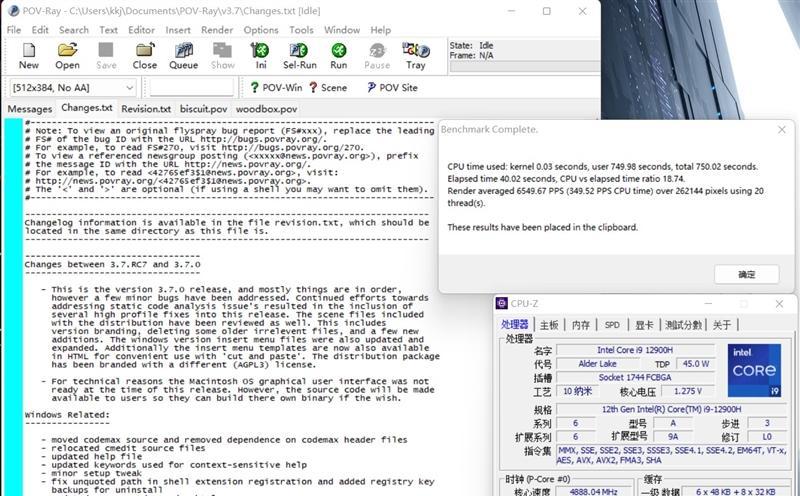Screen dimensions: 800x496
Task: Select the 处理器 tab in CPU-Z
Action: click(x=514, y=325)
